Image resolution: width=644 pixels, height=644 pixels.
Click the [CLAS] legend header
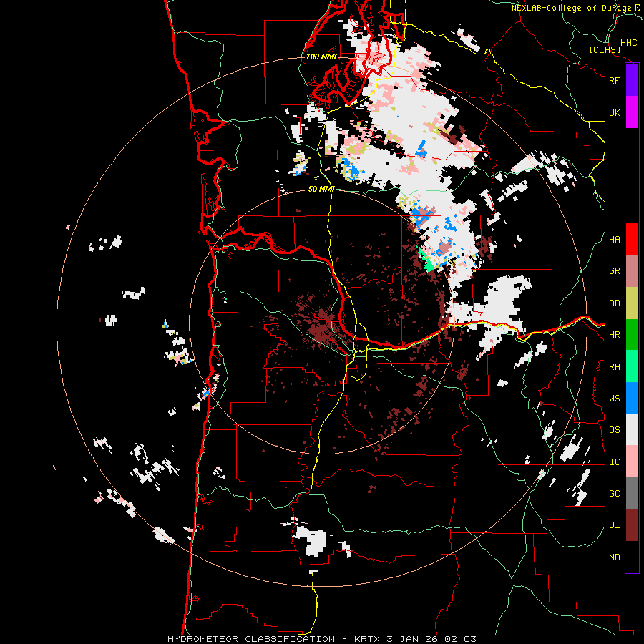click(605, 49)
